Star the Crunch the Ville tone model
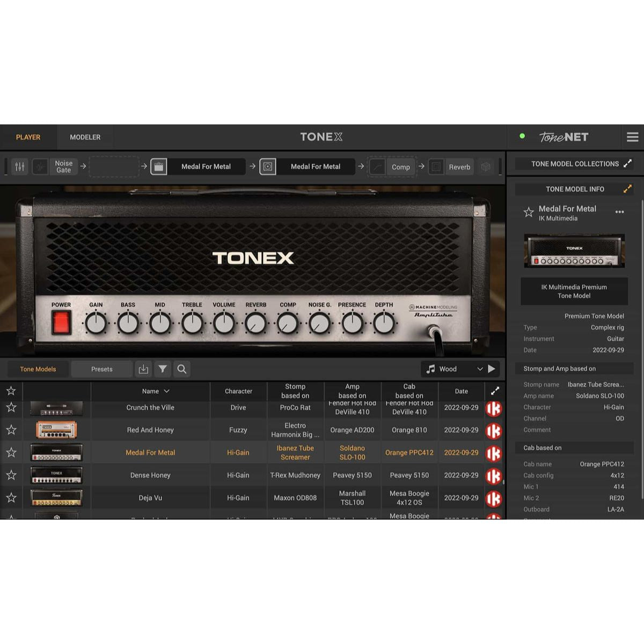Image resolution: width=644 pixels, height=644 pixels. point(11,408)
